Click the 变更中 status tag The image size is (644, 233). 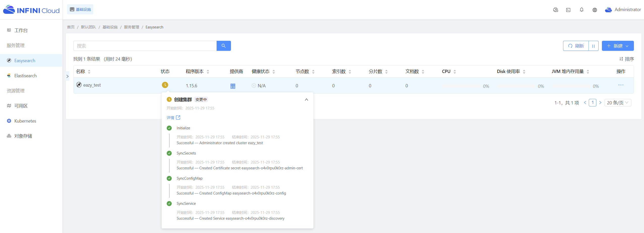pyautogui.click(x=201, y=99)
